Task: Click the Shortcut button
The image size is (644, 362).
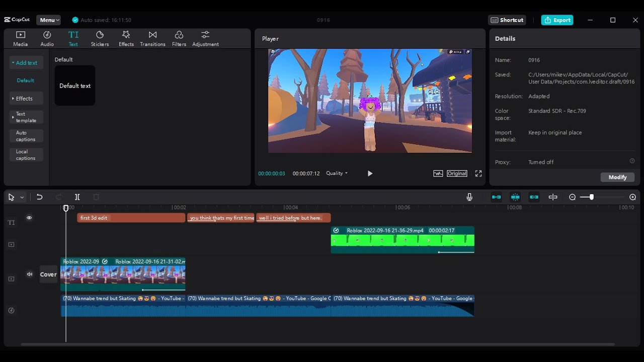Action: coord(507,20)
